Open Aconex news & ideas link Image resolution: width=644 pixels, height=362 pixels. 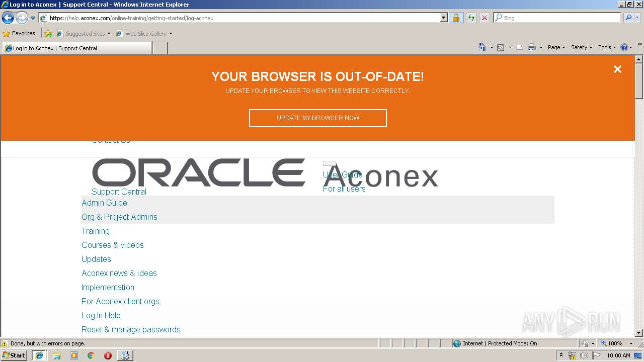(x=119, y=273)
